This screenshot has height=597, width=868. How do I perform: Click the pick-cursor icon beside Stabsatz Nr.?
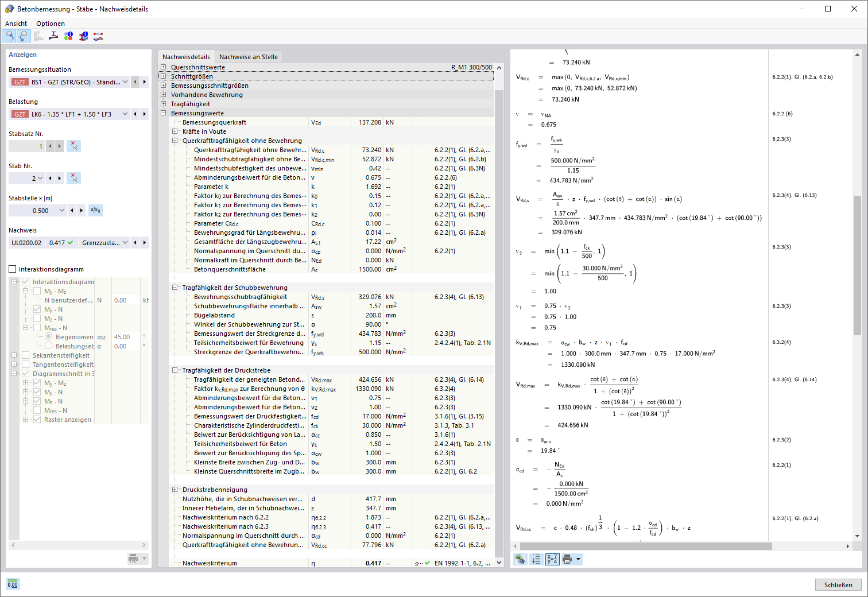[x=73, y=146]
